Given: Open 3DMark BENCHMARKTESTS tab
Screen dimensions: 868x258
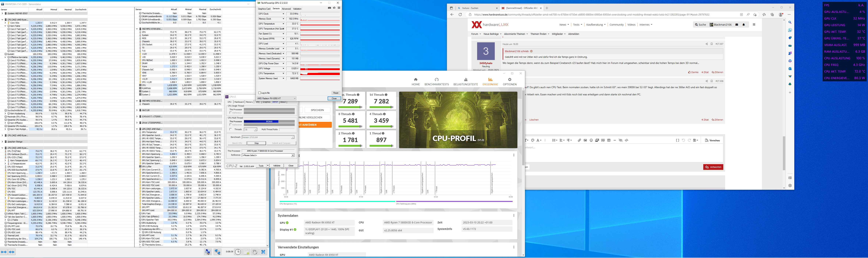Looking at the screenshot, I should tap(437, 82).
